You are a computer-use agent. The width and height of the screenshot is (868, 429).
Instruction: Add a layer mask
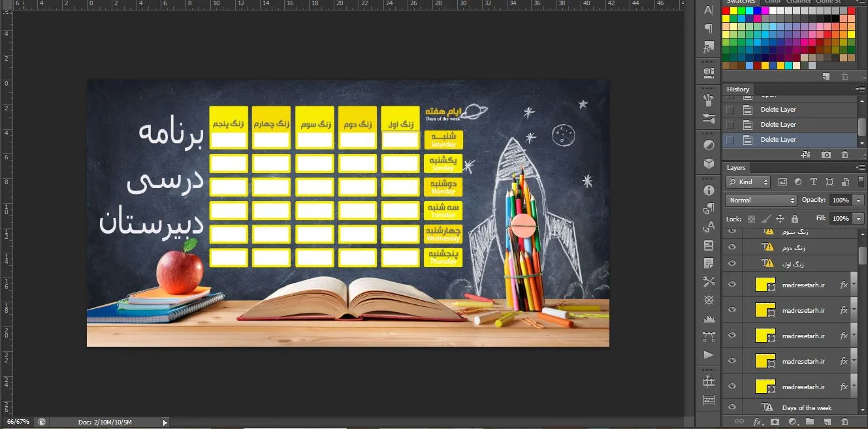[775, 422]
